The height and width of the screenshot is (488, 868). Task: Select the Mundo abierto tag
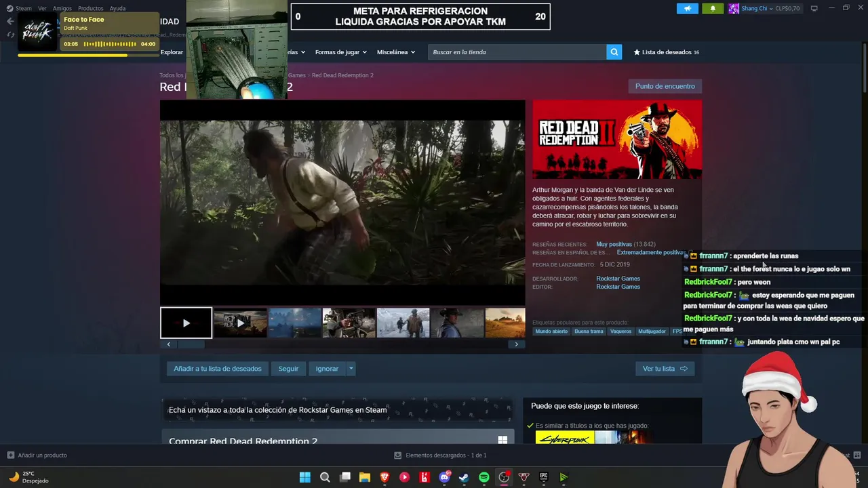pos(551,331)
